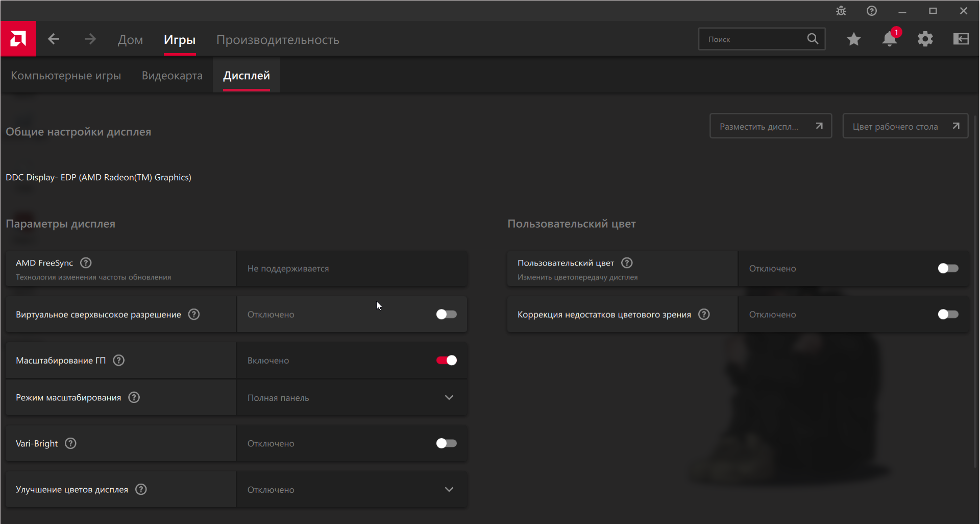Open help question mark in title bar
This screenshot has height=524, width=980.
(872, 11)
